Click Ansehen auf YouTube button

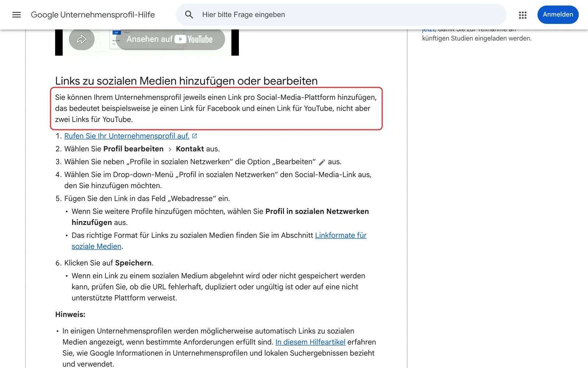170,39
